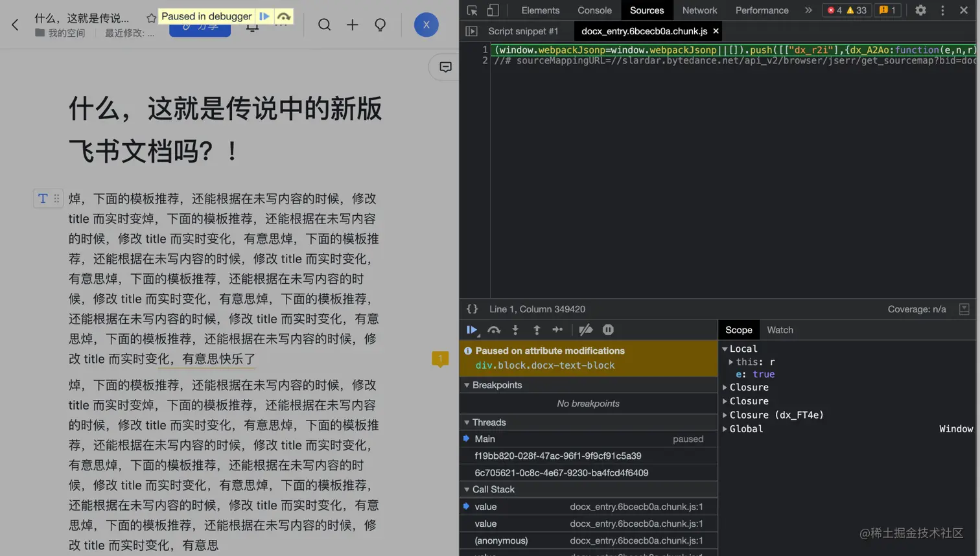The height and width of the screenshot is (556, 980).
Task: Open the yellow comment badge marked 1
Action: click(440, 359)
